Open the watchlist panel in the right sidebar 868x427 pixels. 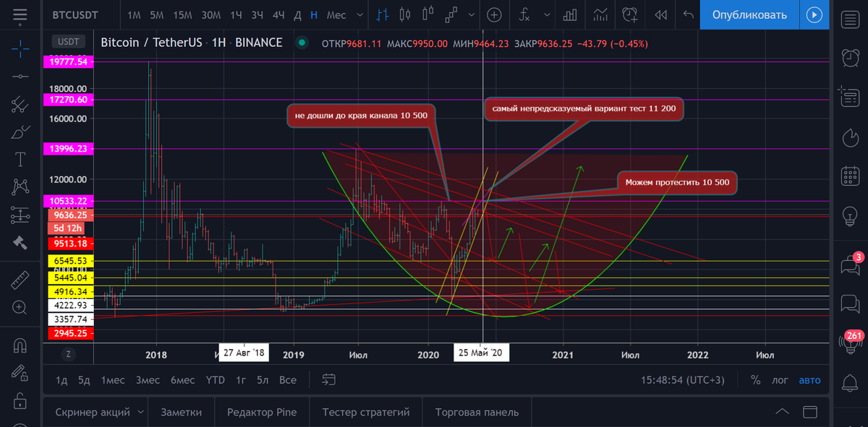(x=850, y=20)
